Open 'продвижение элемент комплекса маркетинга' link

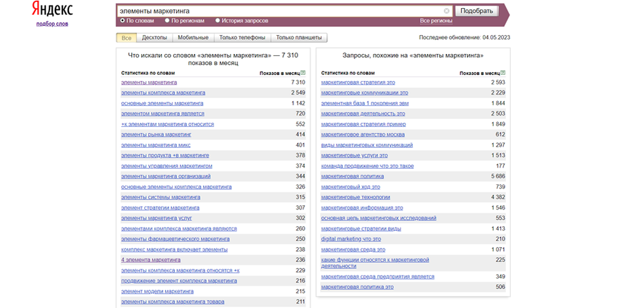(179, 281)
